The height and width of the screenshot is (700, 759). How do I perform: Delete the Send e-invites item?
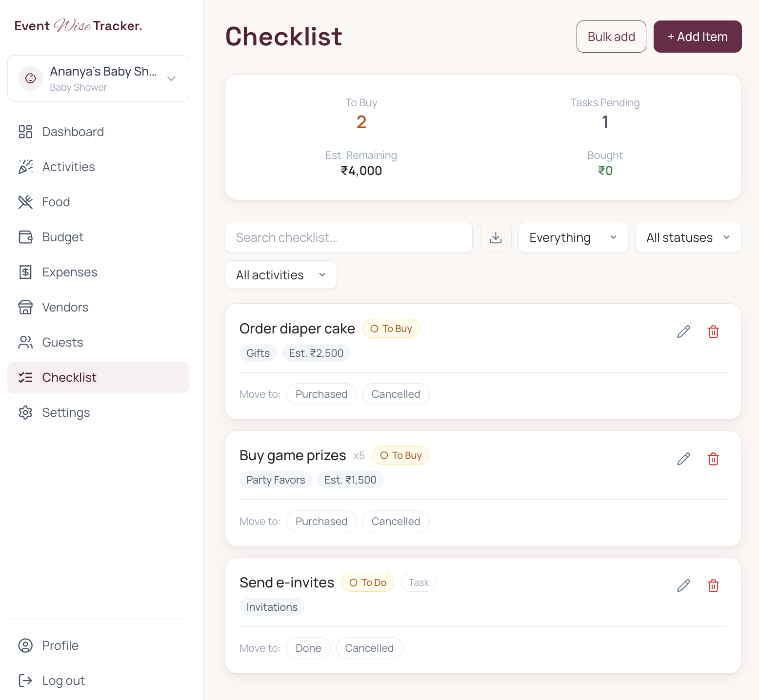(x=713, y=586)
